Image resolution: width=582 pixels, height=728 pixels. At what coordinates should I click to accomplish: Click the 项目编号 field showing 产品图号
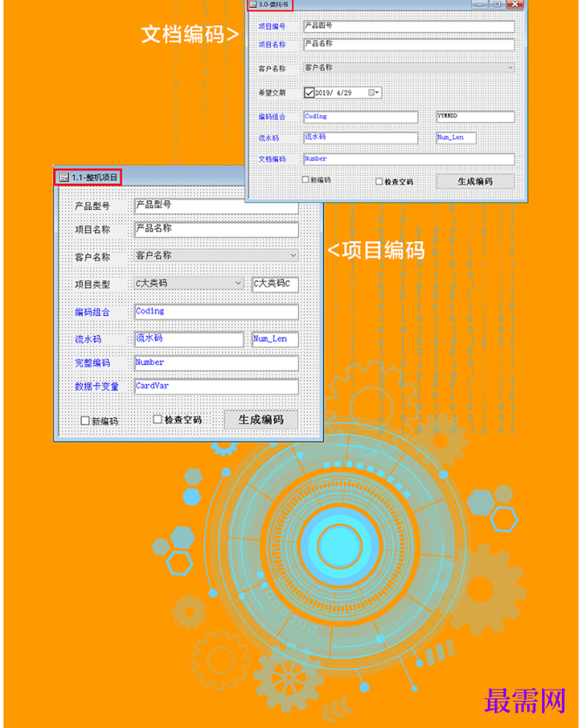click(409, 26)
